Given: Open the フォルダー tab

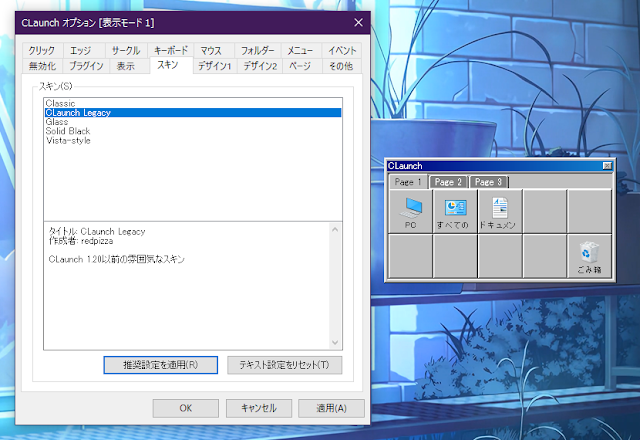Looking at the screenshot, I should [257, 51].
